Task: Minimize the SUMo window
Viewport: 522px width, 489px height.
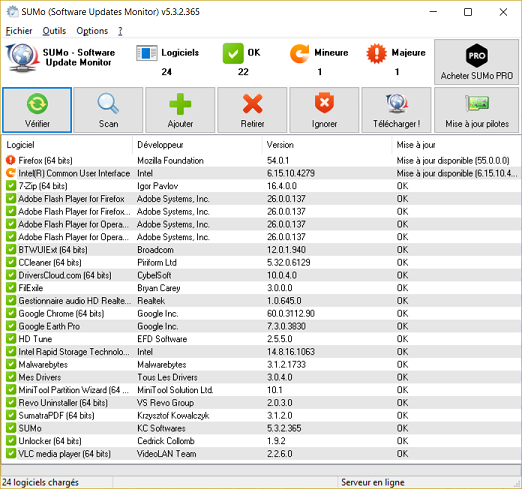Action: tap(433, 12)
